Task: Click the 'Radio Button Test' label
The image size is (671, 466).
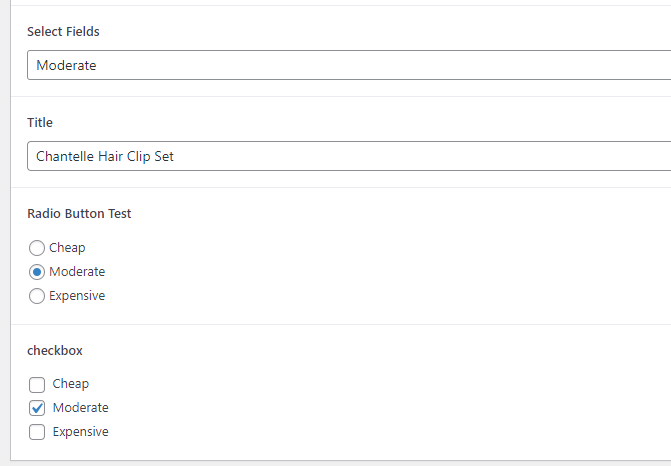Action: click(x=79, y=214)
